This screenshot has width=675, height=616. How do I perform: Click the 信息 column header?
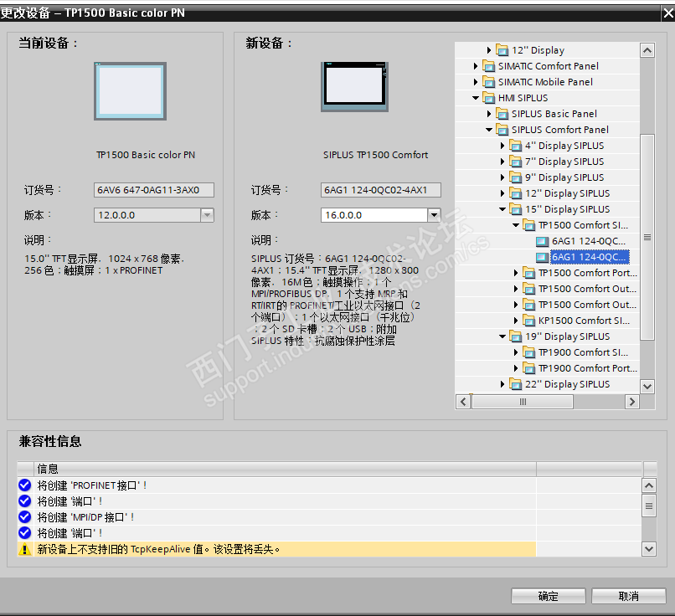[x=285, y=469]
